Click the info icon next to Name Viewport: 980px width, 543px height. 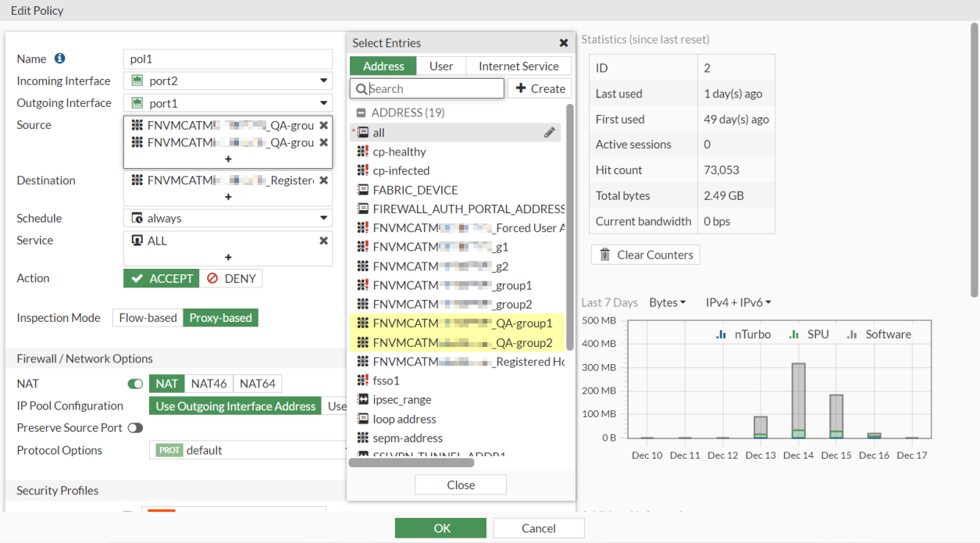click(x=60, y=59)
